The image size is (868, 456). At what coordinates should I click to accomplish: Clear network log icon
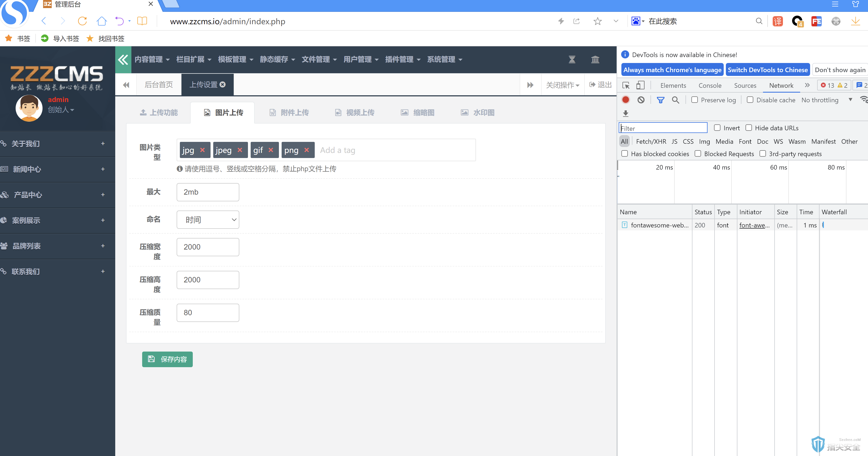point(641,100)
